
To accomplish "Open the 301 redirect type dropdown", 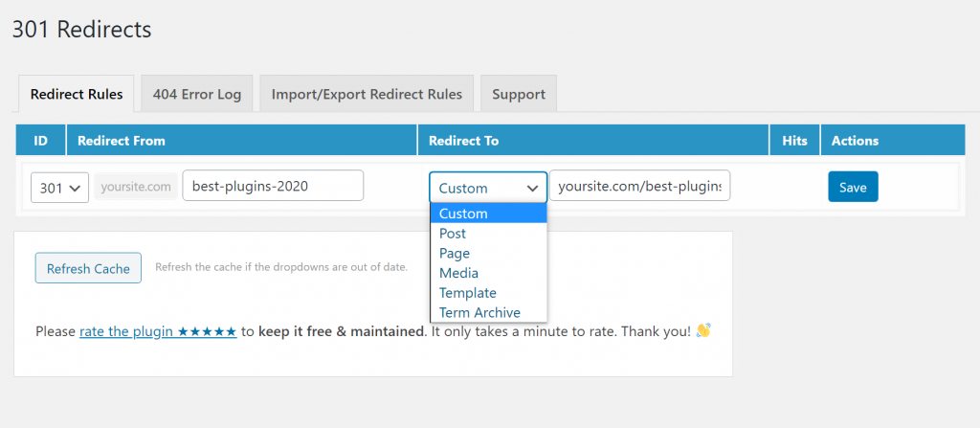I will click(x=59, y=188).
